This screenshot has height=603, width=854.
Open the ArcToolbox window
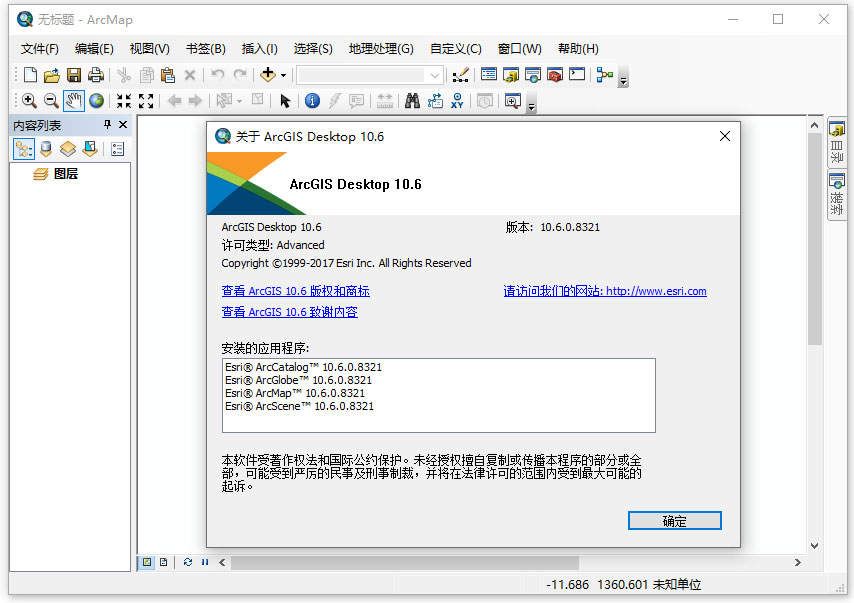(554, 74)
